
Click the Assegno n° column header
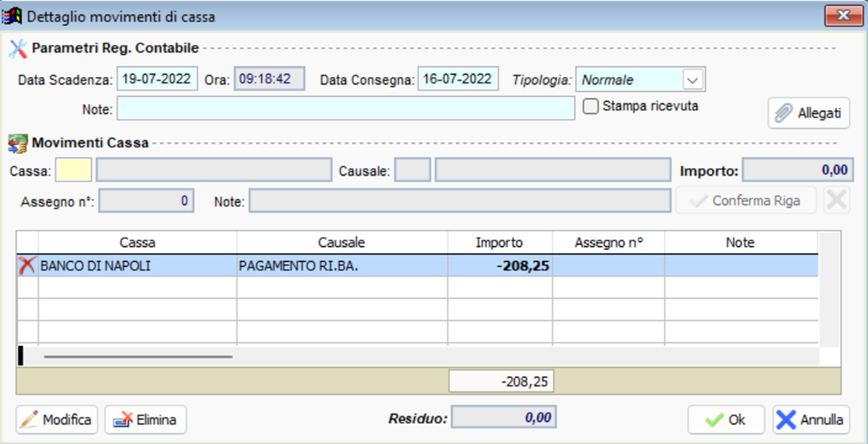click(609, 243)
